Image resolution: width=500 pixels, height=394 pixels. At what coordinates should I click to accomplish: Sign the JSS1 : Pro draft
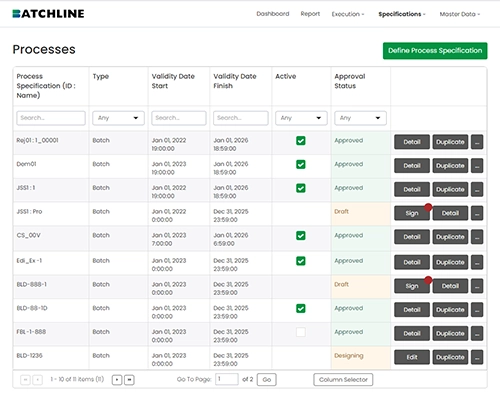(x=412, y=213)
